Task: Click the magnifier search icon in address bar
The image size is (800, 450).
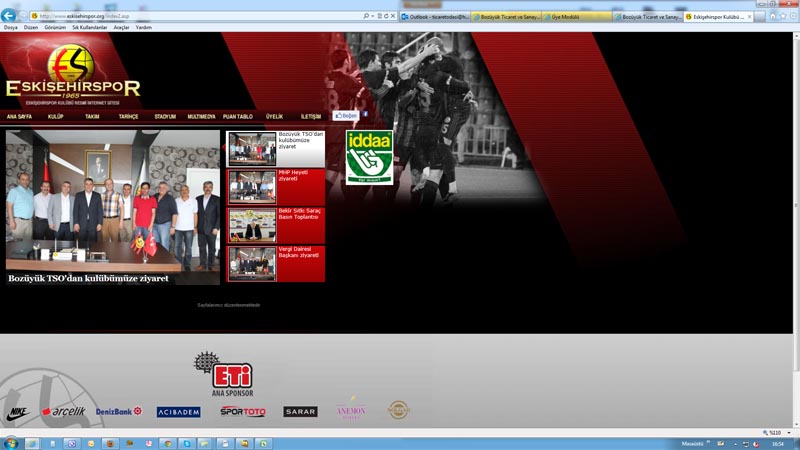Action: 366,16
